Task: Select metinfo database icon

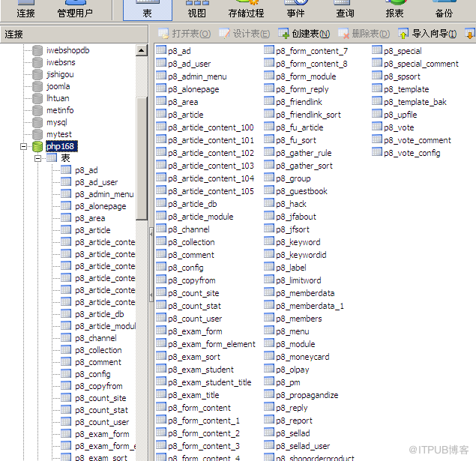Action: pyautogui.click(x=37, y=110)
